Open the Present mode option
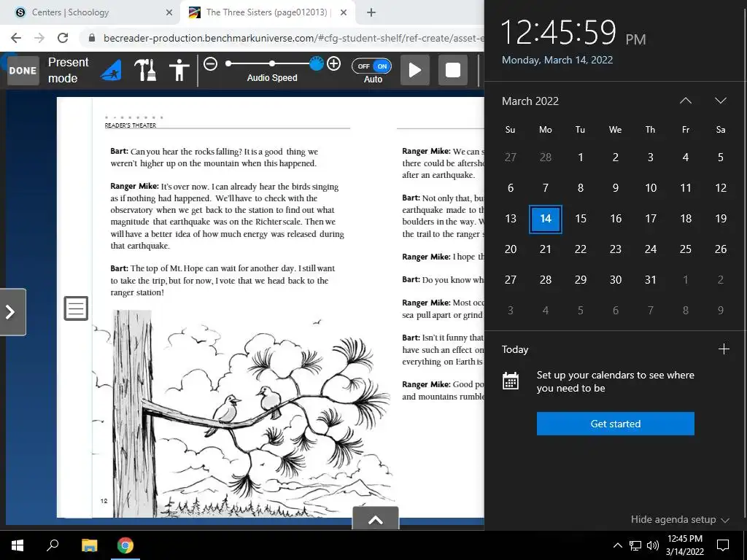 coord(68,70)
